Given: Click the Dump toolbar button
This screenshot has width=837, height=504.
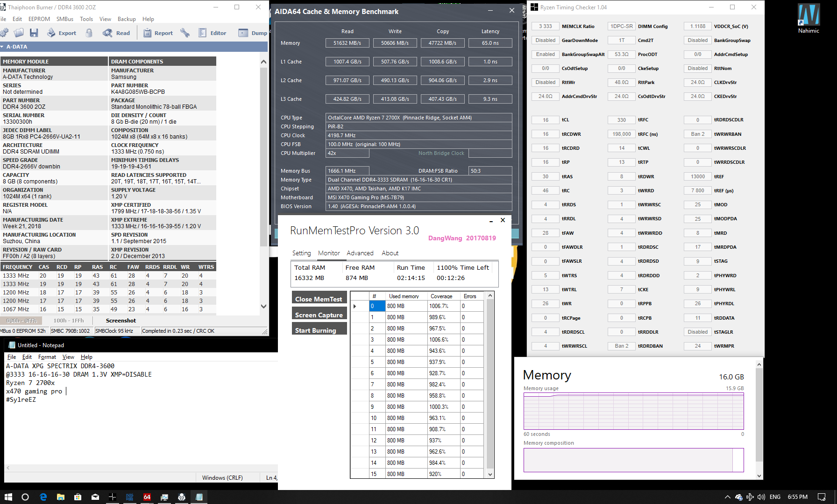Looking at the screenshot, I should [x=253, y=33].
